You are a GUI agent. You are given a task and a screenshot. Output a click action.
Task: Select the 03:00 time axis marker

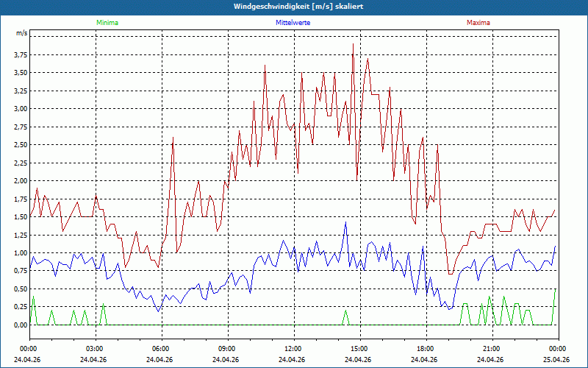[95, 349]
